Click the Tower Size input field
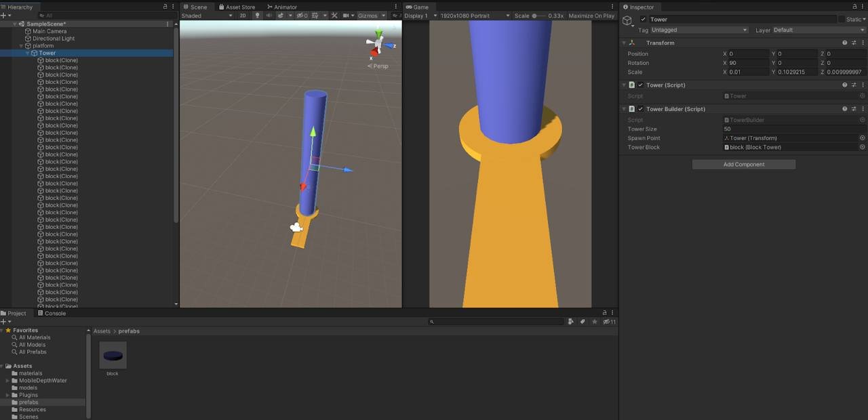 794,129
